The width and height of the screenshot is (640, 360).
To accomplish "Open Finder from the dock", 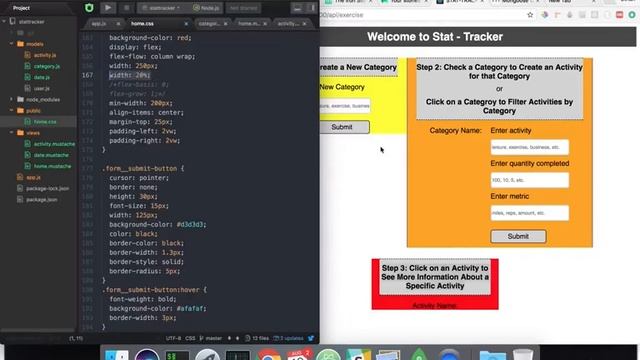I will coord(116,355).
